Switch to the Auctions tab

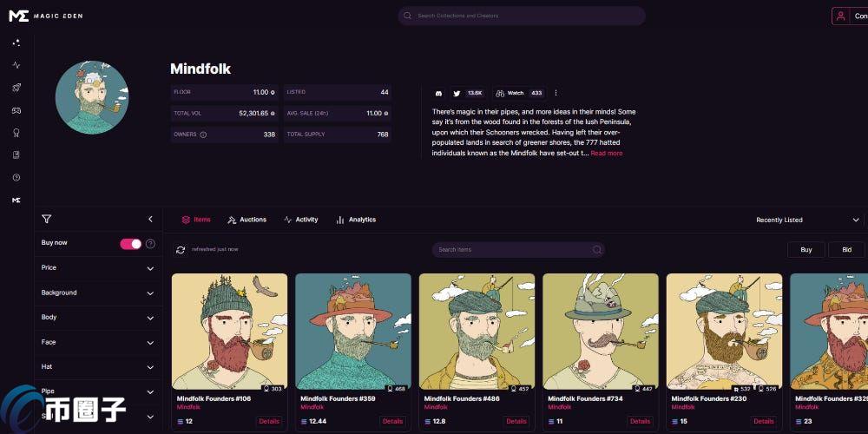[x=247, y=220]
